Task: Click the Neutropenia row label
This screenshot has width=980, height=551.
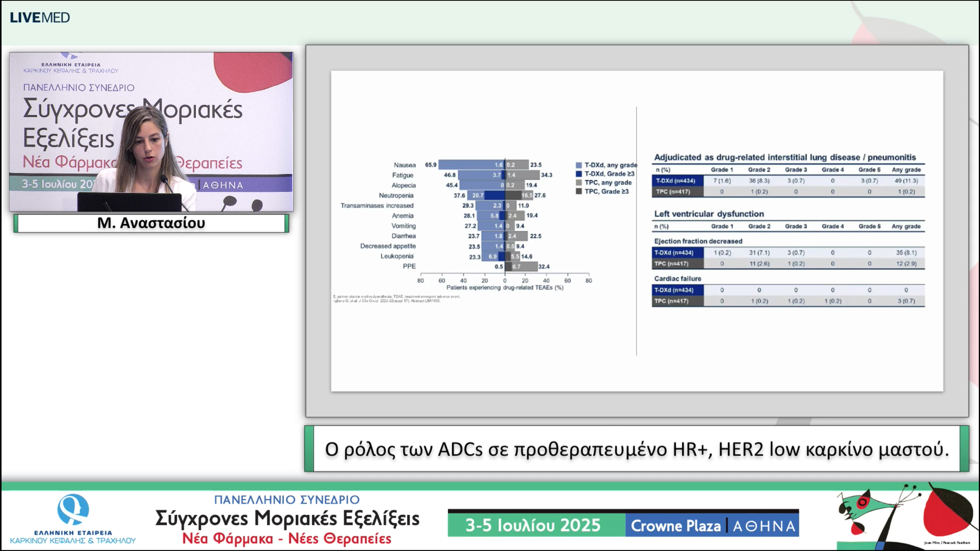Action: pos(396,196)
